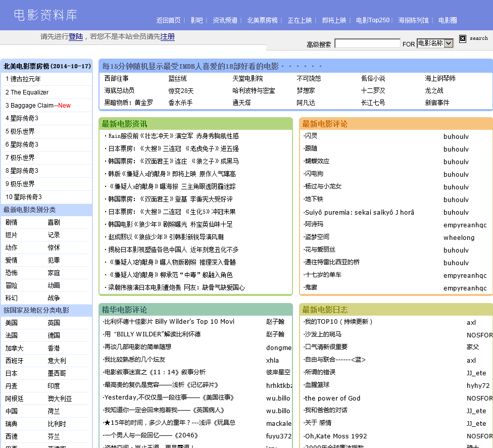Open the 'the power of God' diary entry
The width and height of the screenshot is (493, 448).
click(333, 398)
